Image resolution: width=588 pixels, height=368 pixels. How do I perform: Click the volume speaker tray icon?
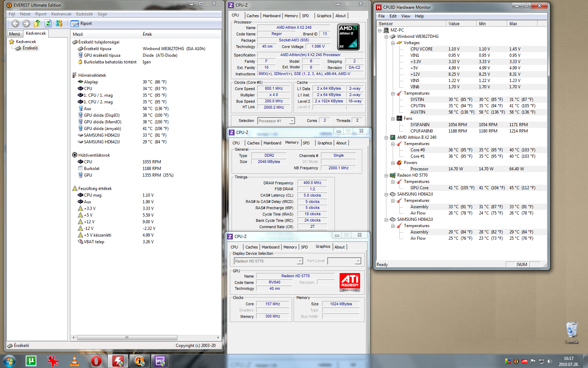tap(549, 361)
